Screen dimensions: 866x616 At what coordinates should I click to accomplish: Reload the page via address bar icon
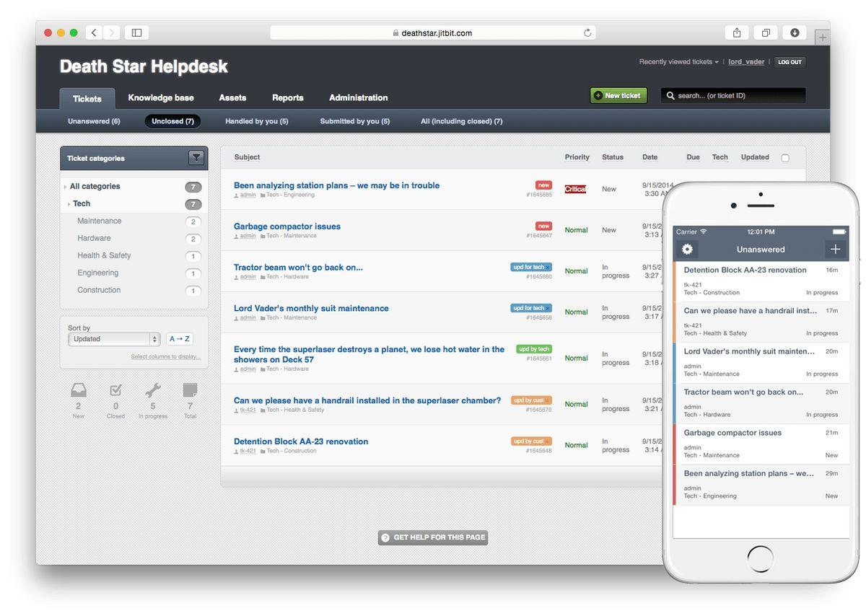coord(587,32)
